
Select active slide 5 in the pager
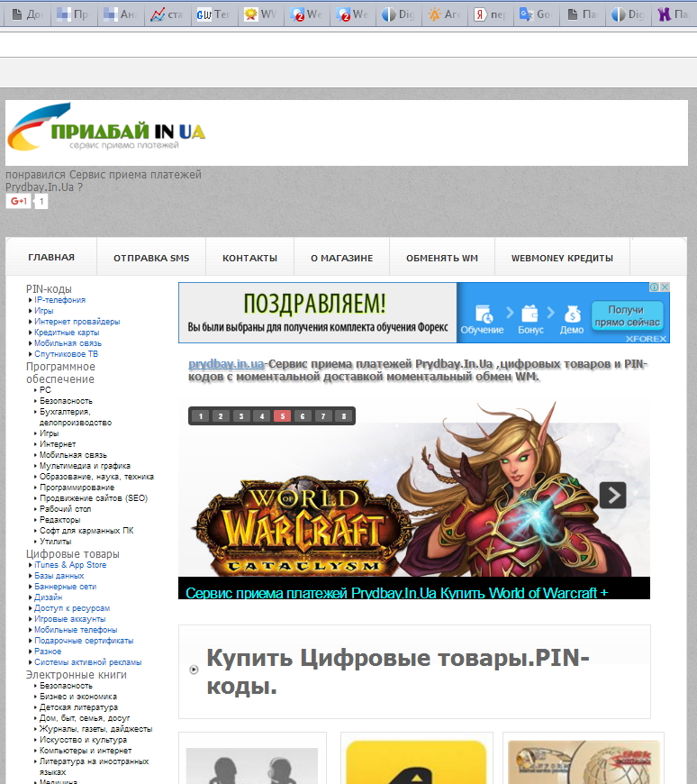282,416
